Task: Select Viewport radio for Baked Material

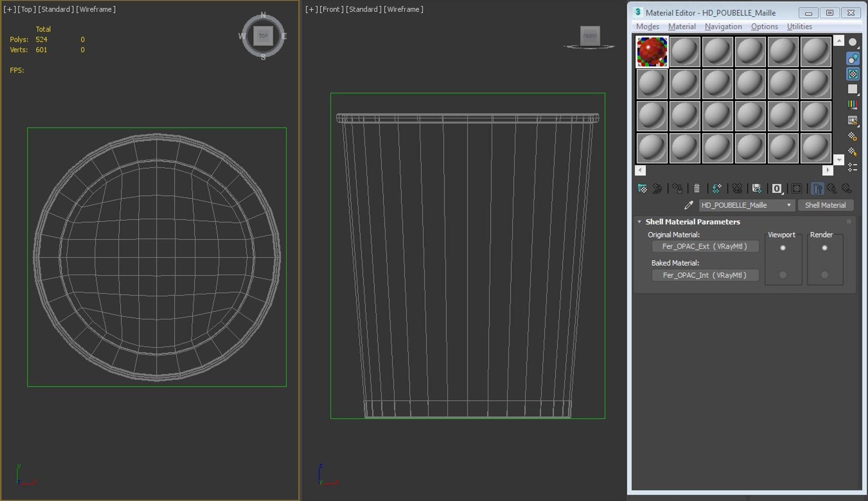Action: tap(783, 275)
